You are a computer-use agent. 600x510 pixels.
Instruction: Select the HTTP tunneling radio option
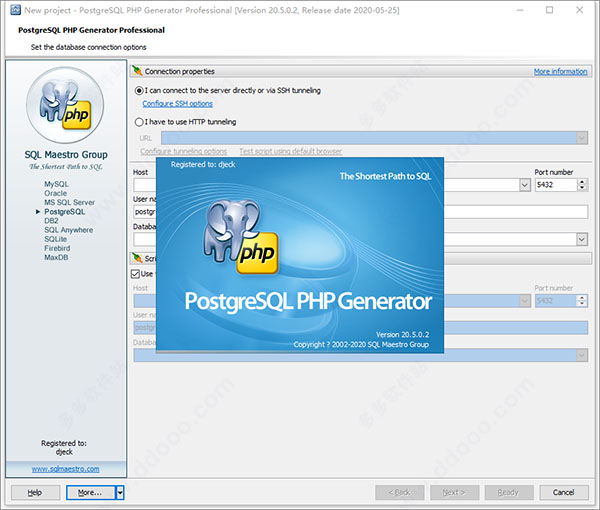[139, 122]
